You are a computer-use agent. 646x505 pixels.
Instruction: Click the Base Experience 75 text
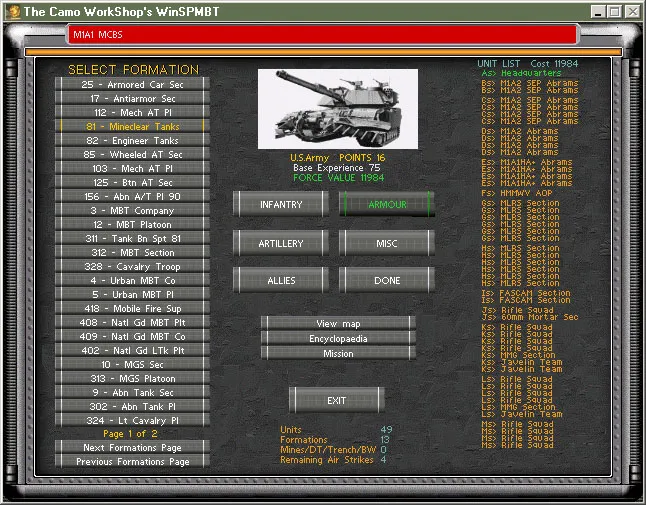(x=337, y=168)
